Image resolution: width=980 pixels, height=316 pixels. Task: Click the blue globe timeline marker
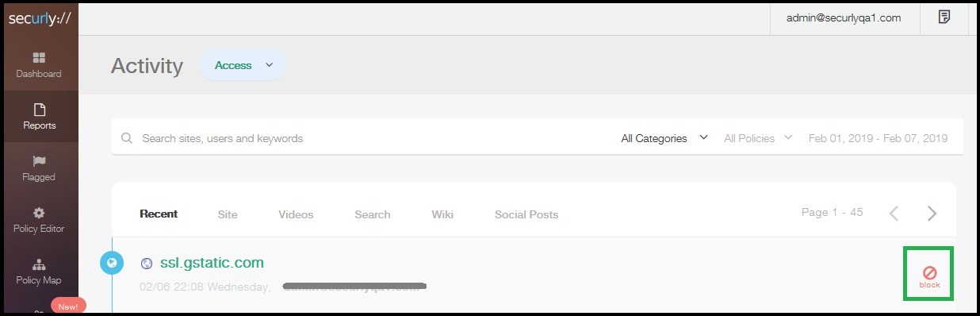(x=112, y=263)
